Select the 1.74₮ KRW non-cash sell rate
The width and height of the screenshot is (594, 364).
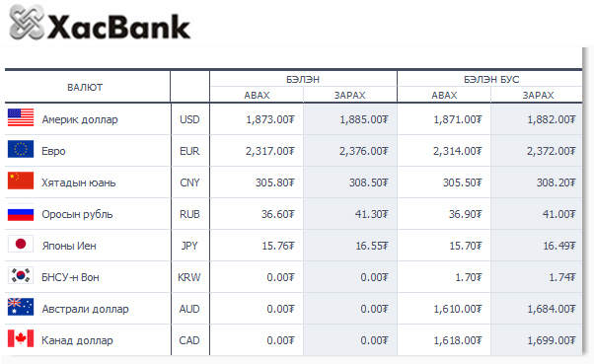click(x=562, y=277)
